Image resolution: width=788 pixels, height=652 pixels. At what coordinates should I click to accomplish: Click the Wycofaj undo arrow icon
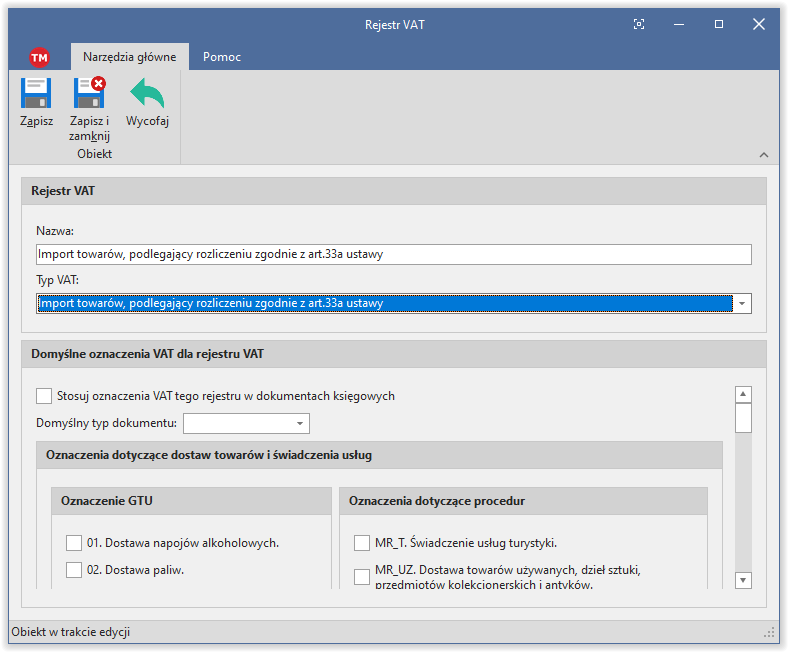(147, 95)
